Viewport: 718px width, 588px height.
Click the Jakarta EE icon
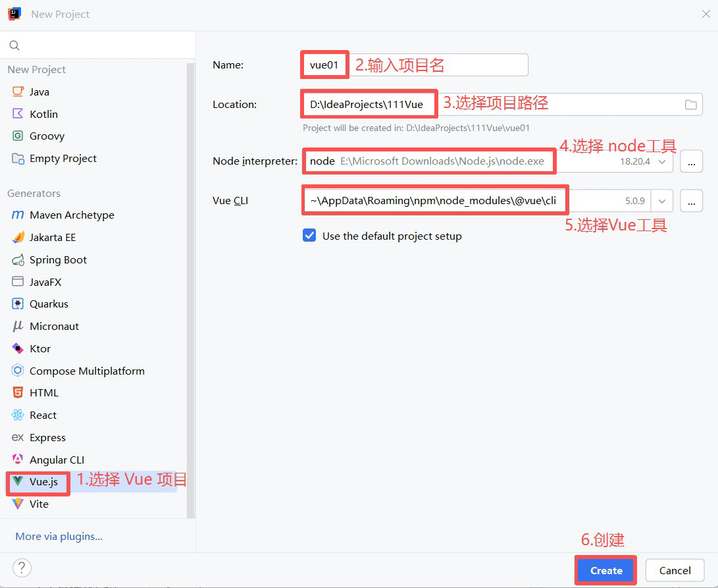pos(18,238)
